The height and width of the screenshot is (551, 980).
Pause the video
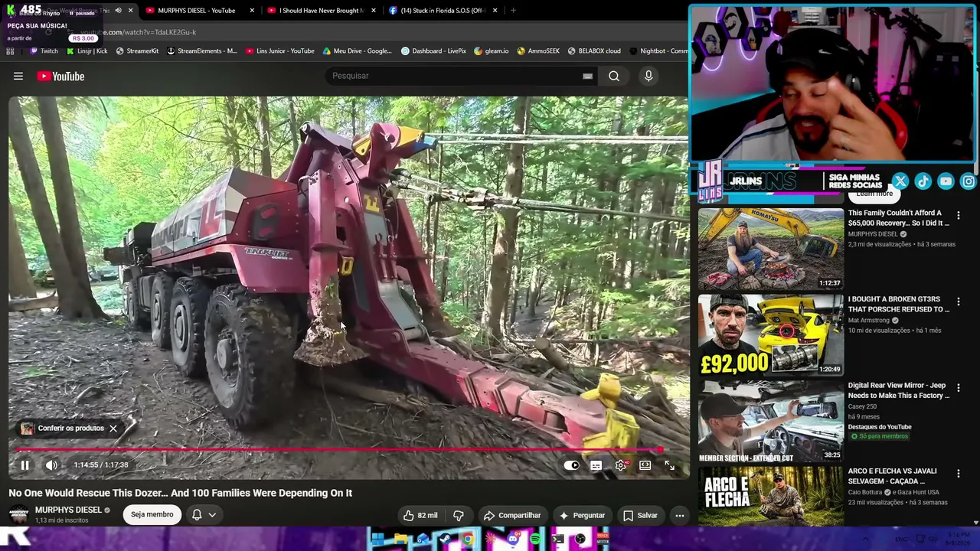pyautogui.click(x=24, y=465)
